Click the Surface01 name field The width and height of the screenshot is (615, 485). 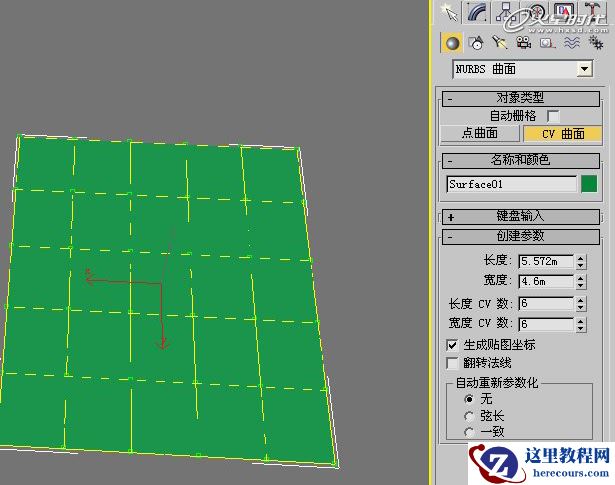(511, 184)
